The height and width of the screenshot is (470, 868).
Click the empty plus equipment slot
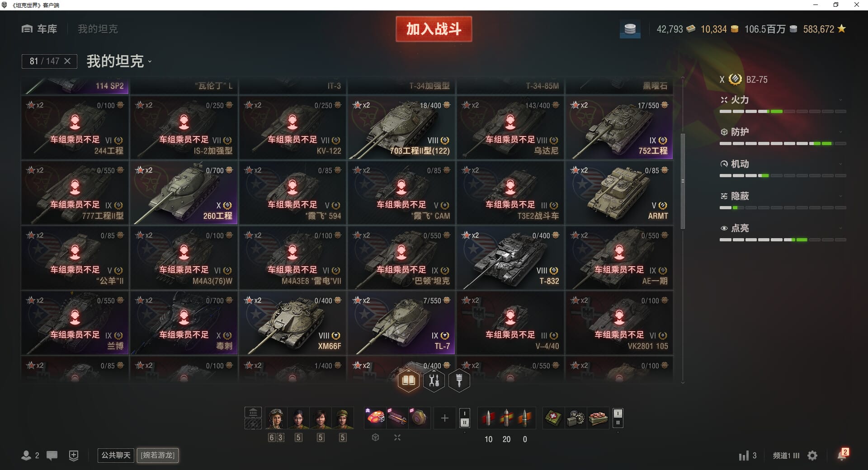pos(444,418)
